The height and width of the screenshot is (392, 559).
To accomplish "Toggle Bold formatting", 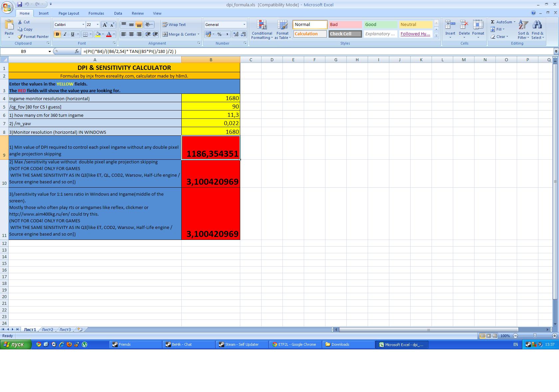I will (57, 34).
